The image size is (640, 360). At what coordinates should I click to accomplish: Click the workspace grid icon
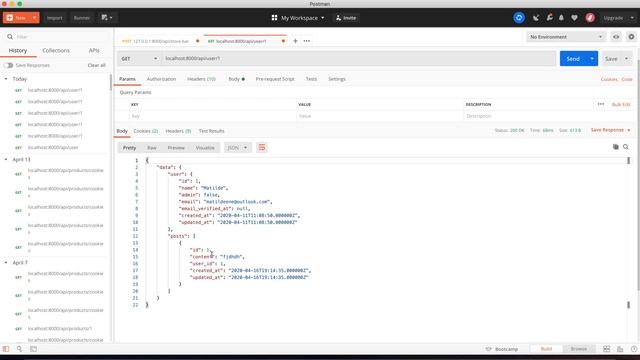click(274, 18)
